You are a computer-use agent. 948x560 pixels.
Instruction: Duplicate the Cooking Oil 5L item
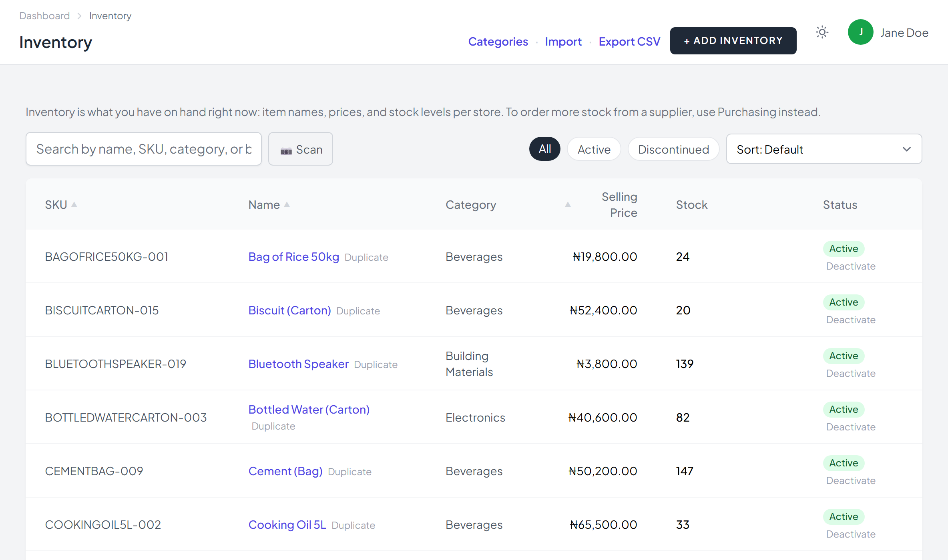[353, 525]
